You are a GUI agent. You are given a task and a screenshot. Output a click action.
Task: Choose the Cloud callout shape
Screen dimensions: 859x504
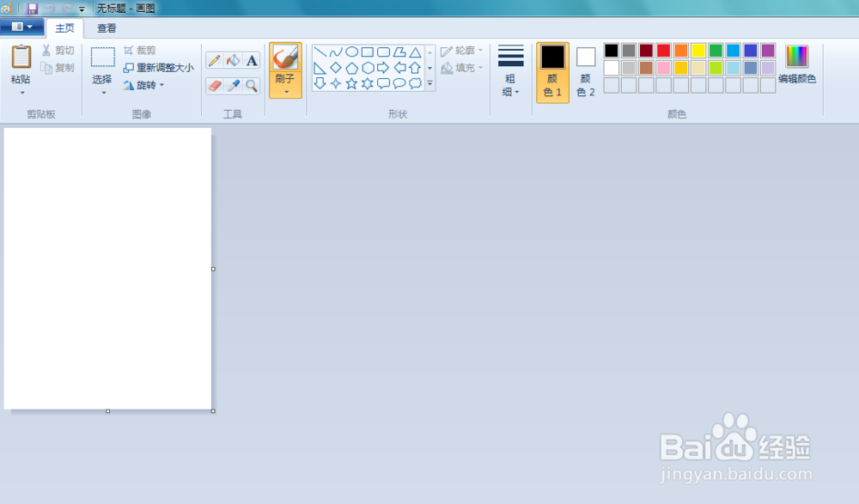coord(415,83)
